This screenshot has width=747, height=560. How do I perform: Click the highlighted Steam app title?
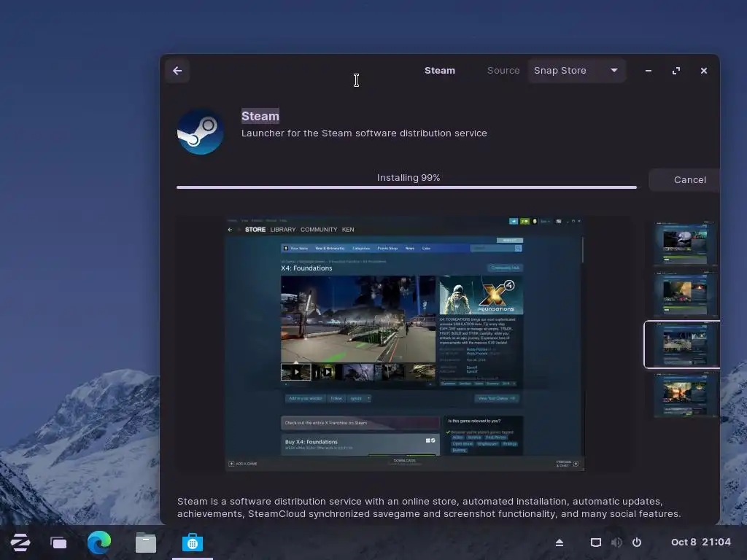(x=260, y=116)
